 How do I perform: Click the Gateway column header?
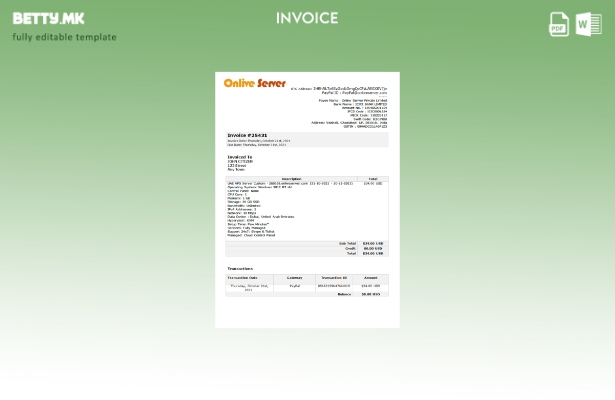(x=294, y=278)
